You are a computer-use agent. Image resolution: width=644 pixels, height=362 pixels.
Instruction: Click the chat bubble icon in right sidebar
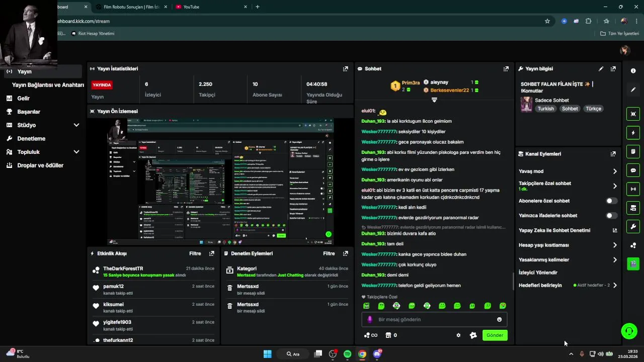[x=633, y=170]
